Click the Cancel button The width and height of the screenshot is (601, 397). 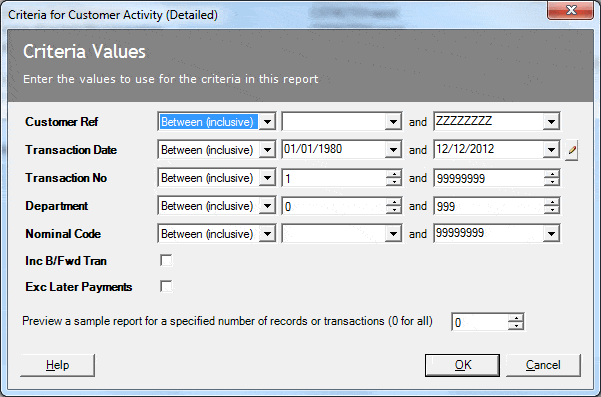click(543, 365)
